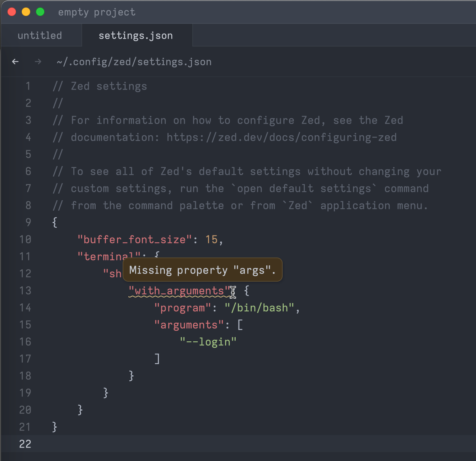This screenshot has height=461, width=476.
Task: Click the opening brace on line 9
Action: click(x=55, y=223)
